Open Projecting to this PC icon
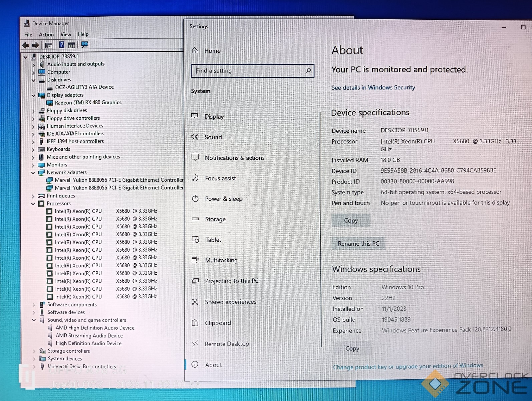This screenshot has height=401, width=532. coord(195,281)
